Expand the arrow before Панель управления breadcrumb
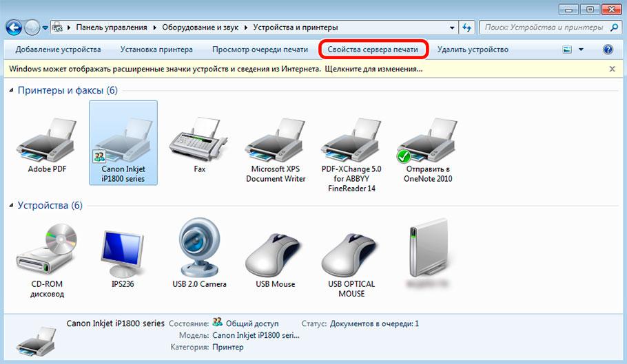The height and width of the screenshot is (364, 627). (69, 28)
